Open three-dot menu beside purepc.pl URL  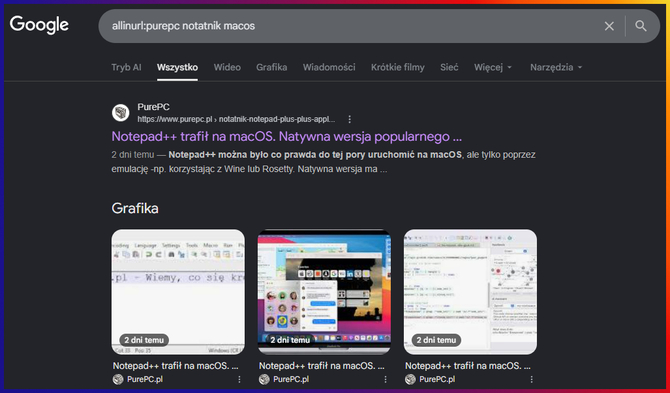tap(350, 119)
